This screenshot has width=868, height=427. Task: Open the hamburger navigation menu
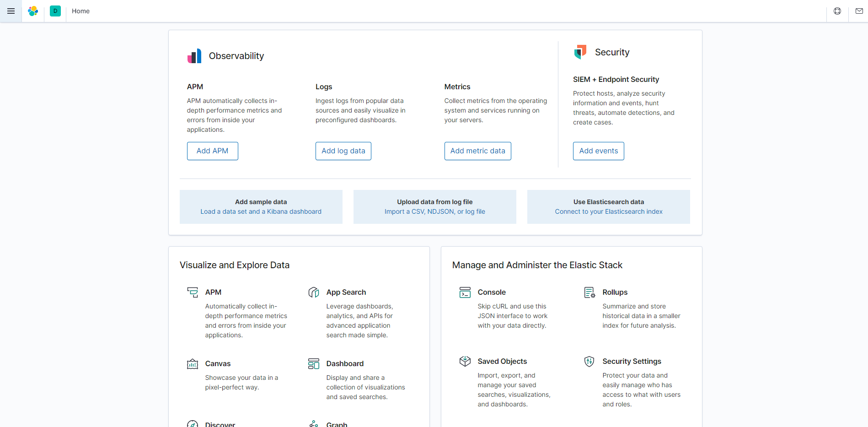coord(11,11)
